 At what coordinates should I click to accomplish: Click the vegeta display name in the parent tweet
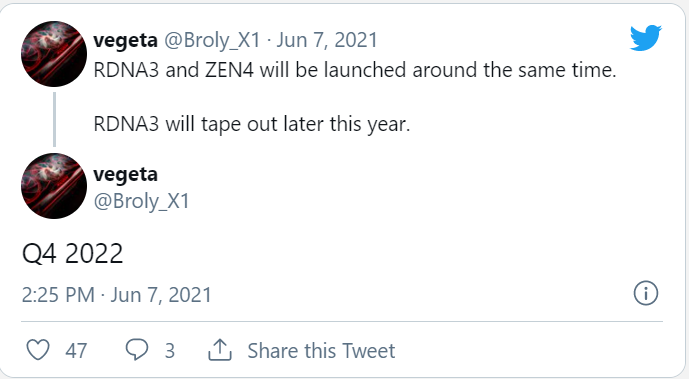click(x=125, y=40)
